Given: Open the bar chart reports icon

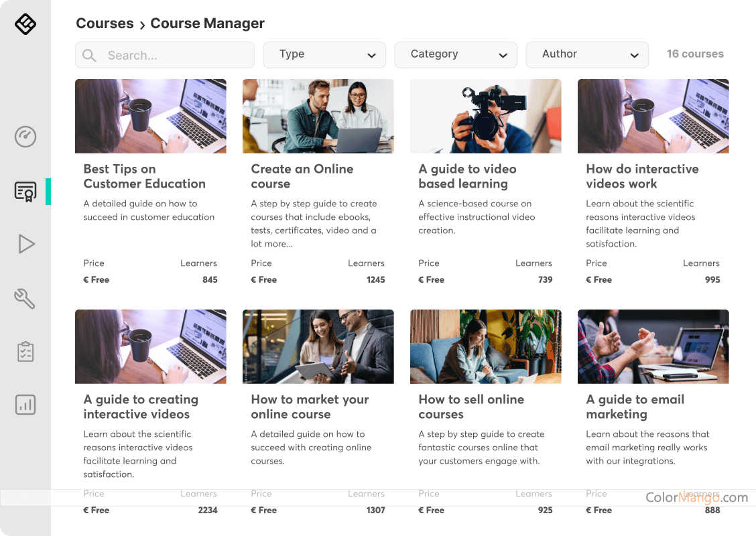Looking at the screenshot, I should 25,405.
